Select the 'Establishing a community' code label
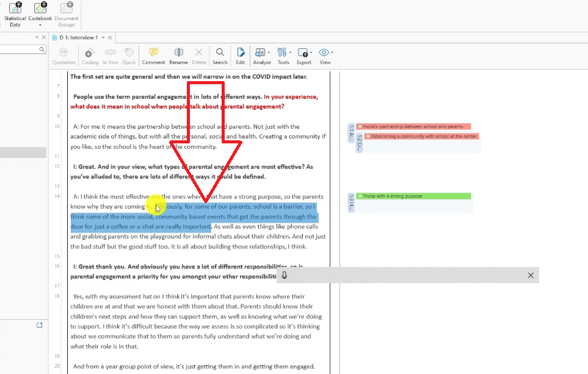Viewport: 588px width, 374px height. [x=423, y=137]
